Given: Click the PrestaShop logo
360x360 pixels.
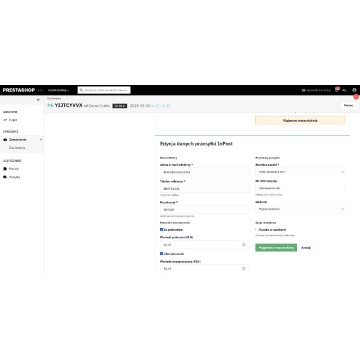Looking at the screenshot, I should click(x=19, y=90).
